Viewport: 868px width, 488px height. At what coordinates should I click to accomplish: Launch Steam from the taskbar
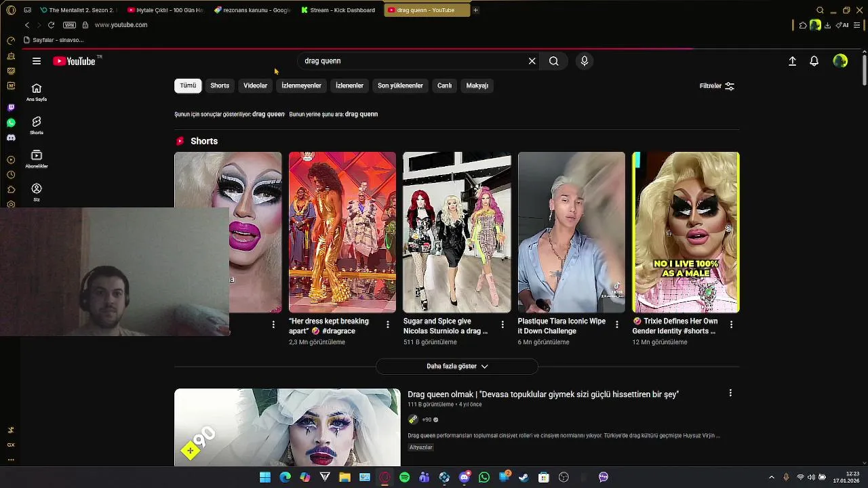(x=524, y=477)
